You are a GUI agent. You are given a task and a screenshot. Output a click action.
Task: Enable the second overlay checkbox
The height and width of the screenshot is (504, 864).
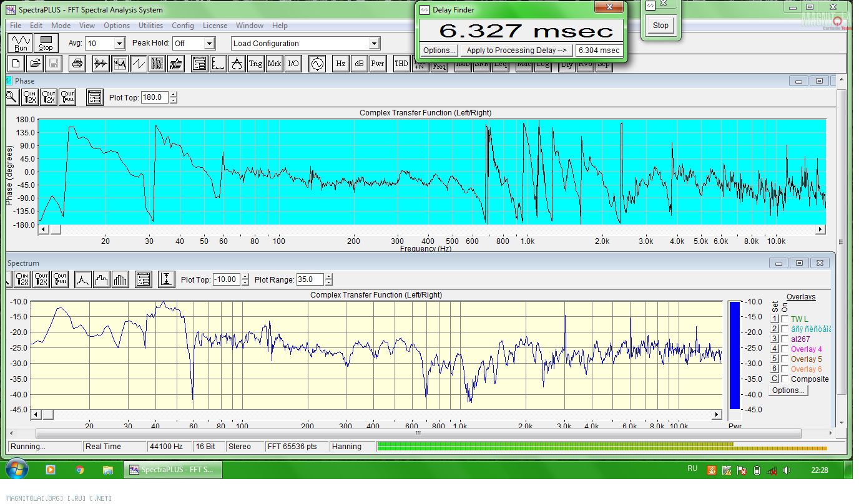tap(785, 329)
